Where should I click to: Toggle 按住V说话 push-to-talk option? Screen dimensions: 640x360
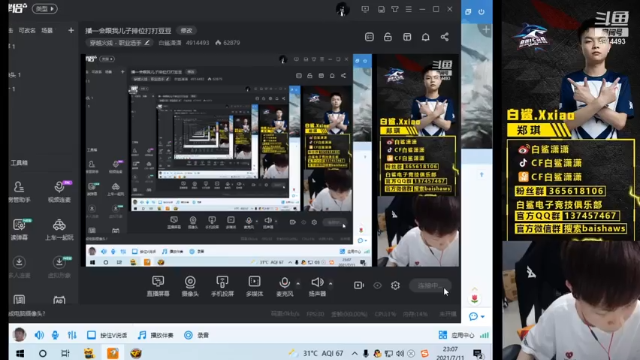pos(107,335)
